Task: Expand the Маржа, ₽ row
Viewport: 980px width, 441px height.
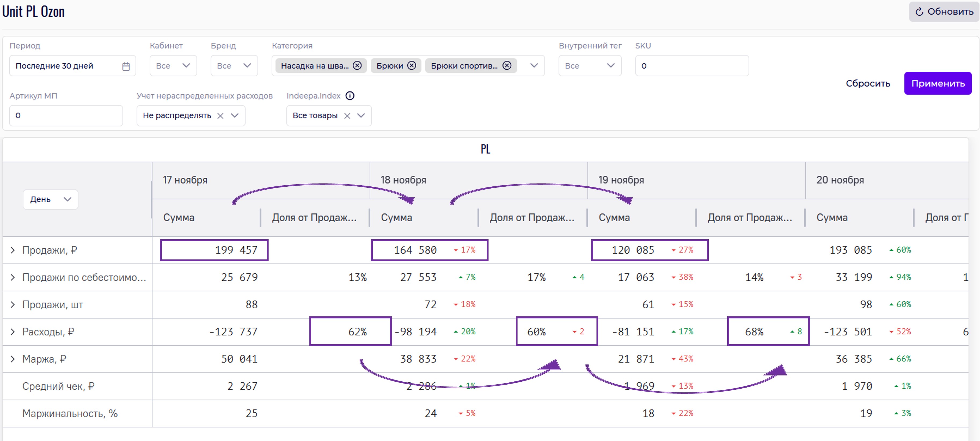Action: [x=13, y=359]
